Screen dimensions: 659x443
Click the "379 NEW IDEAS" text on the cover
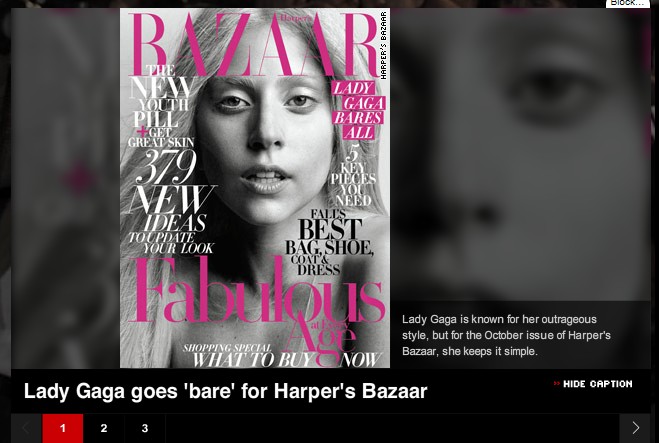coord(171,190)
